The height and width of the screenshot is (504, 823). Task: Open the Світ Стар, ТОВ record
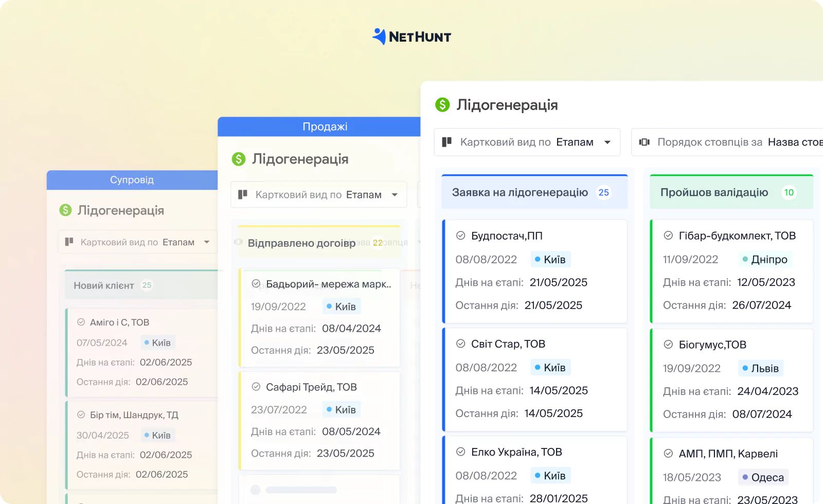[x=508, y=344]
